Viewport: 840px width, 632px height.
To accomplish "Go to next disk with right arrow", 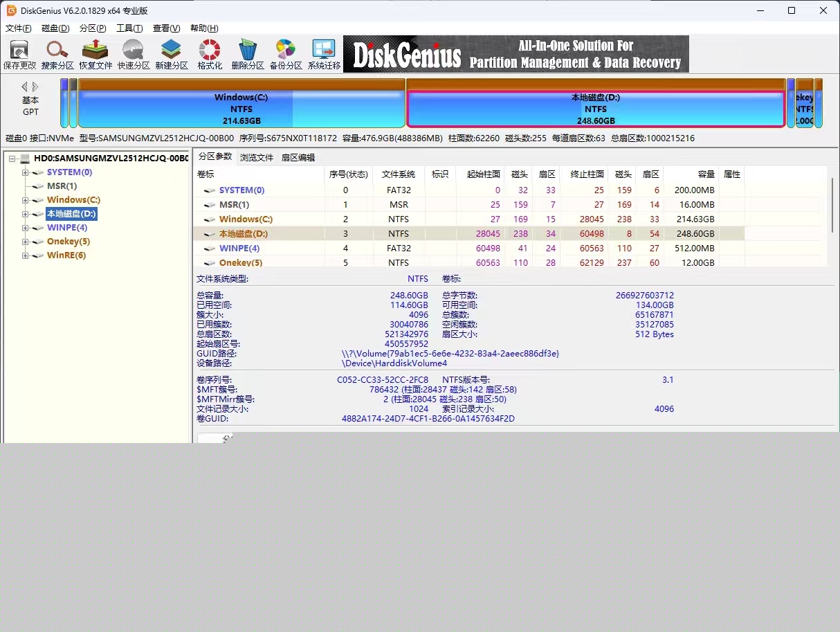I will click(x=35, y=87).
